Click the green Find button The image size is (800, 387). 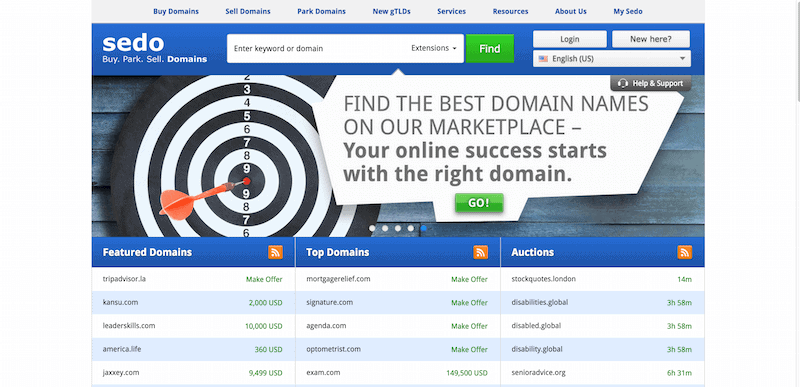[490, 48]
